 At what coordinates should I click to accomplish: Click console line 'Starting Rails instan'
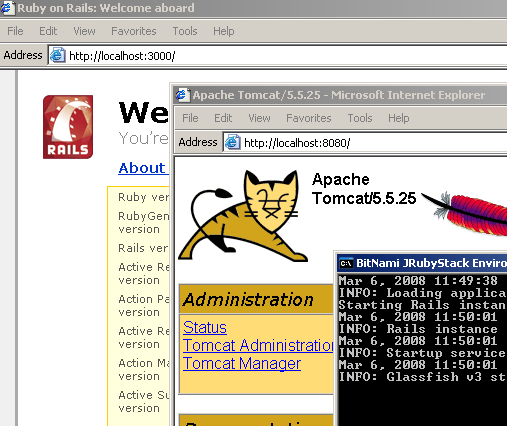[x=423, y=305]
